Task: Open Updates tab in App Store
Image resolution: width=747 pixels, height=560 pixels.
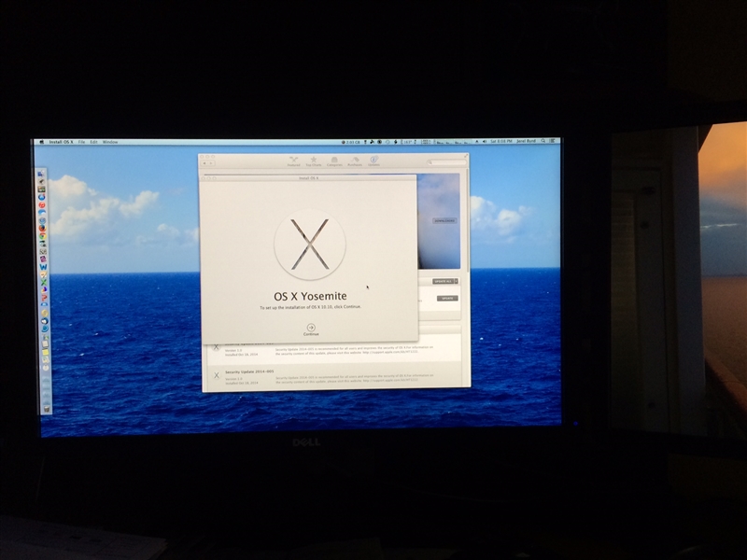Action: coord(374,161)
